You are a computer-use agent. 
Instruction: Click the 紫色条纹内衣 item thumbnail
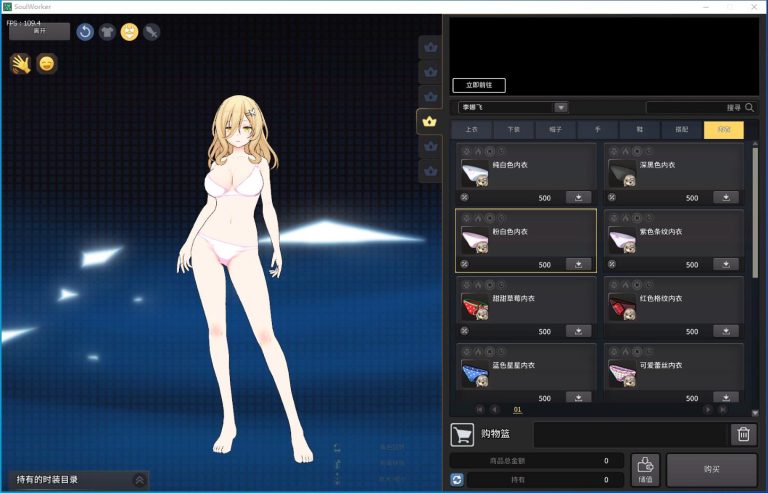pyautogui.click(x=622, y=240)
